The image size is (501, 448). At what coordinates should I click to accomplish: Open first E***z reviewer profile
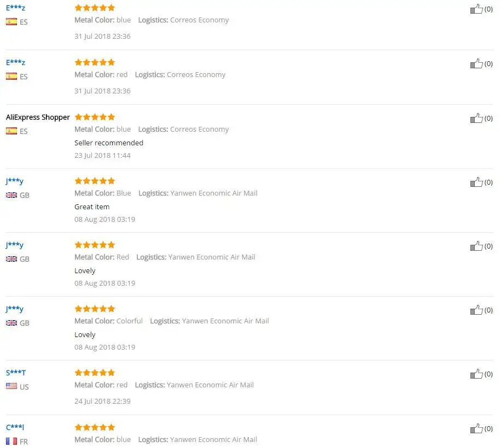[15, 8]
